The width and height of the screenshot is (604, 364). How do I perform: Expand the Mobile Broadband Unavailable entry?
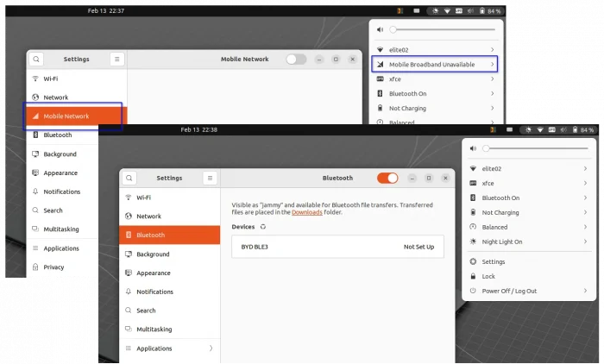492,65
